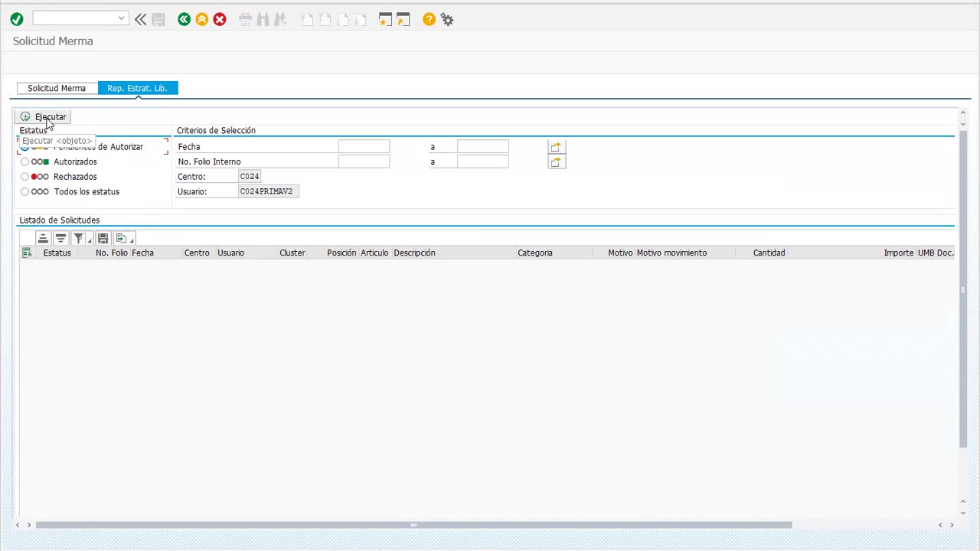Viewport: 980px width, 551px height.
Task: Click the Fecha from-date input field
Action: click(x=364, y=146)
